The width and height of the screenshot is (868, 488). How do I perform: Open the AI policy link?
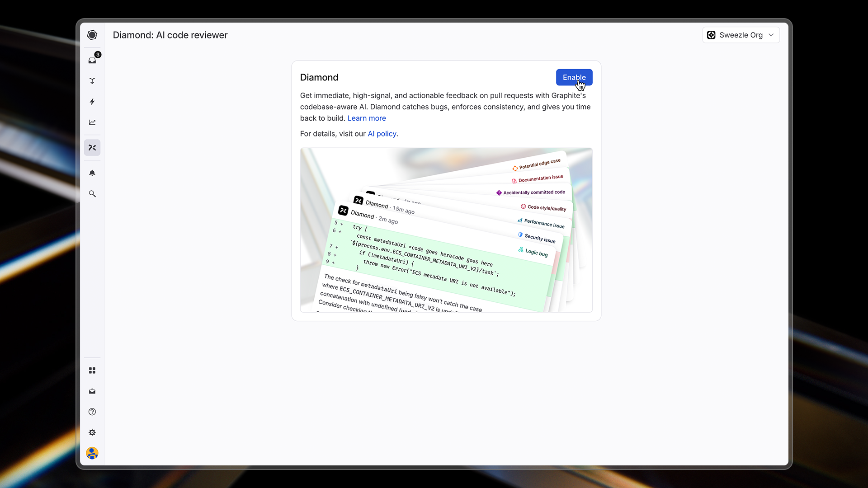[x=382, y=134]
